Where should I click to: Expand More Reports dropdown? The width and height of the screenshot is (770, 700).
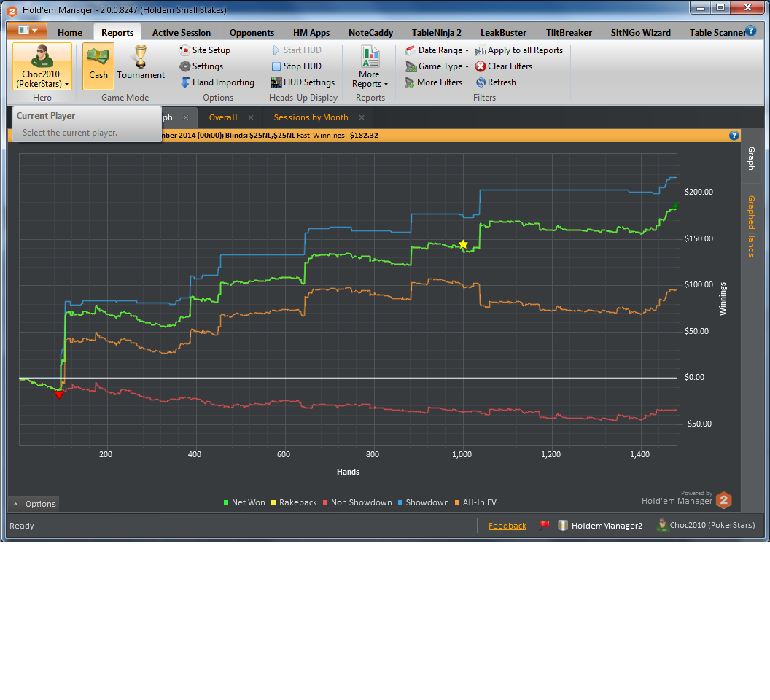coord(370,66)
